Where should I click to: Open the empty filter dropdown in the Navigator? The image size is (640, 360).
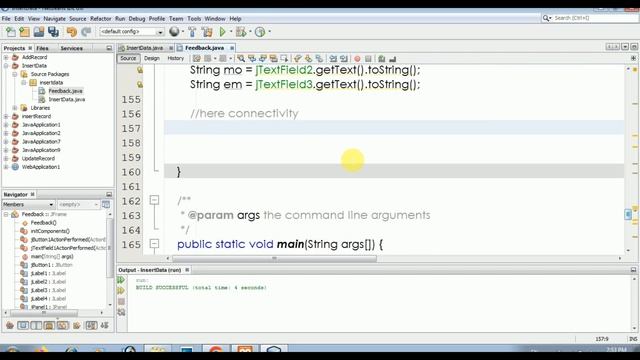(78, 204)
